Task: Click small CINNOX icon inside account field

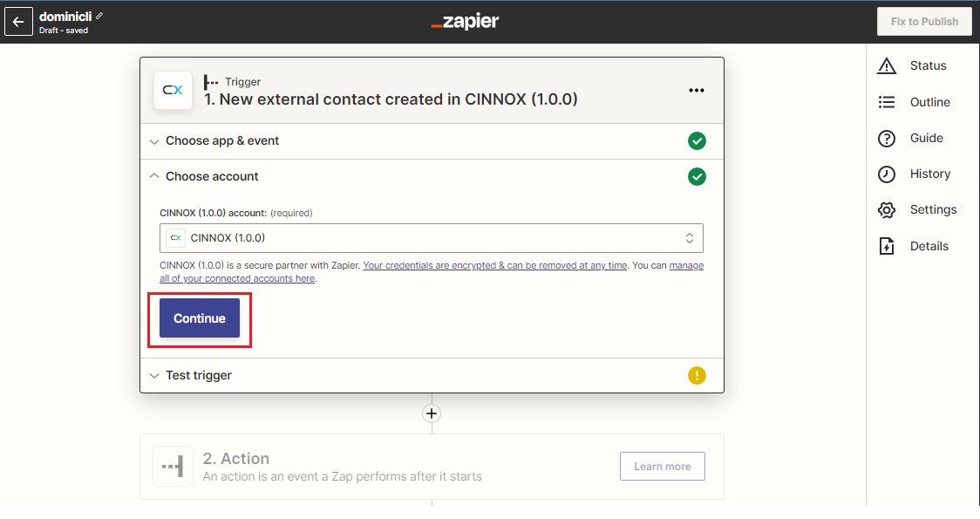Action: pyautogui.click(x=175, y=237)
